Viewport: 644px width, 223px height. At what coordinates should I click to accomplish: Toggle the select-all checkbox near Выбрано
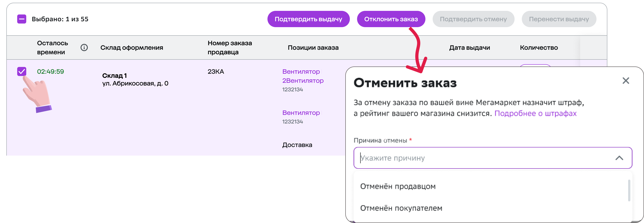pyautogui.click(x=22, y=19)
